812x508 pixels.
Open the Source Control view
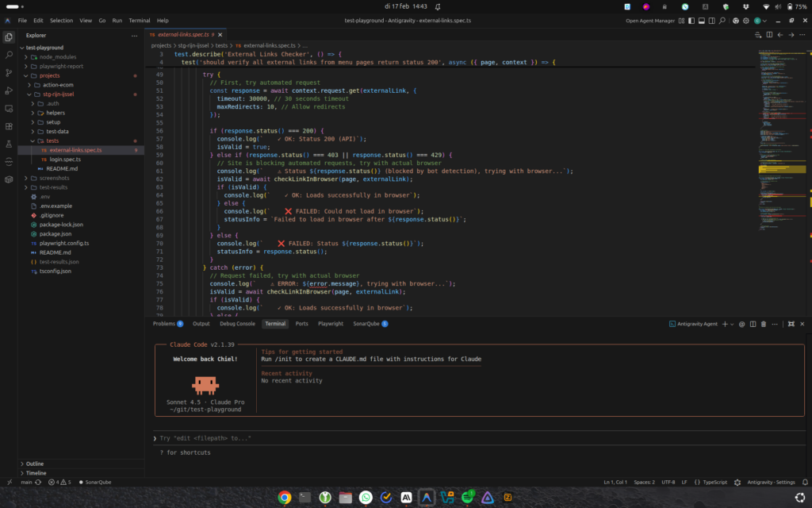(9, 73)
